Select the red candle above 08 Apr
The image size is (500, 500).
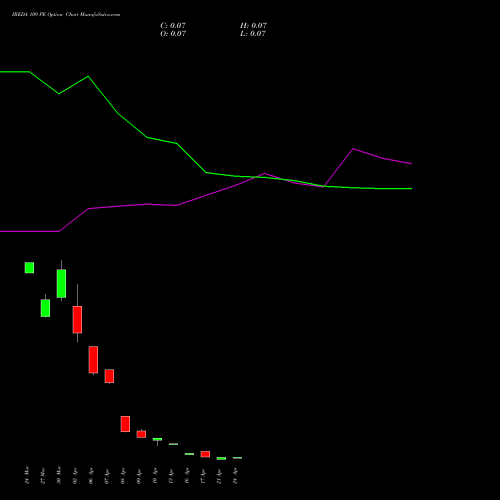point(125,424)
